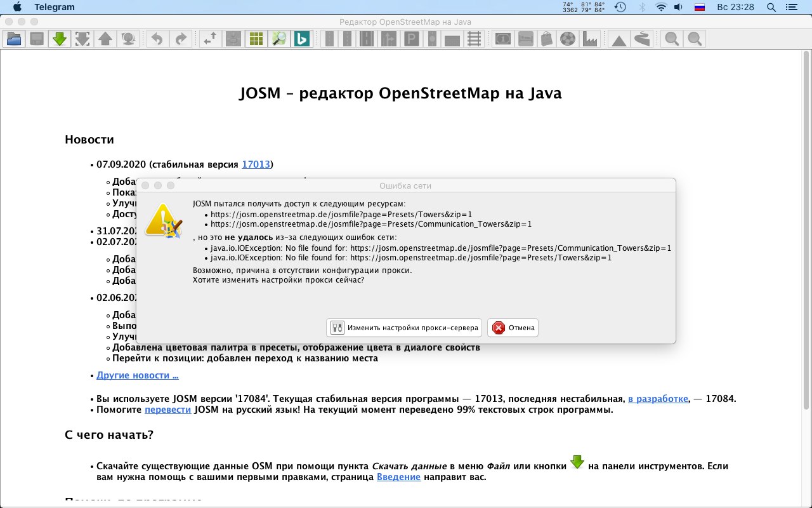This screenshot has height=508, width=812.
Task: Click the green grid icon
Action: 256,39
